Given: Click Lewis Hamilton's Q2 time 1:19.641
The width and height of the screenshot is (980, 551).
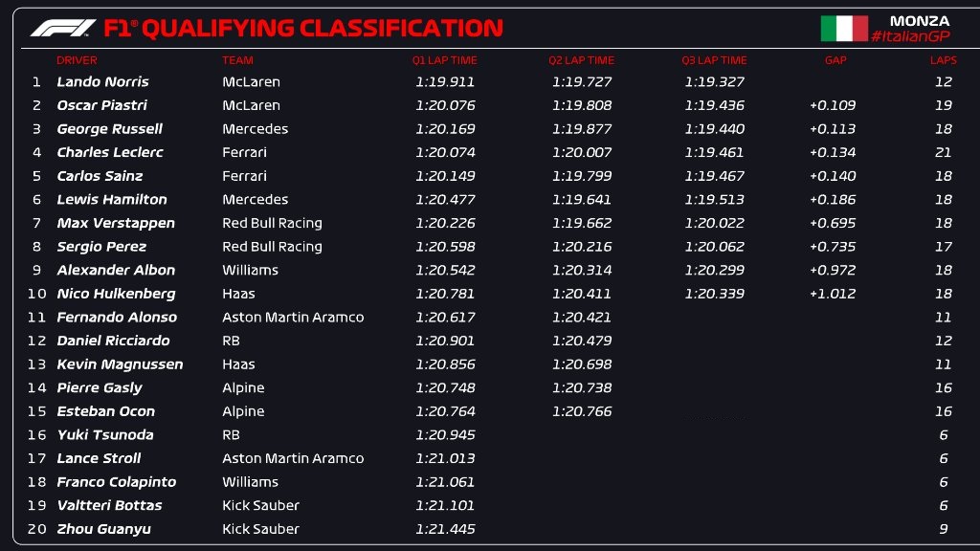Looking at the screenshot, I should pyautogui.click(x=582, y=200).
